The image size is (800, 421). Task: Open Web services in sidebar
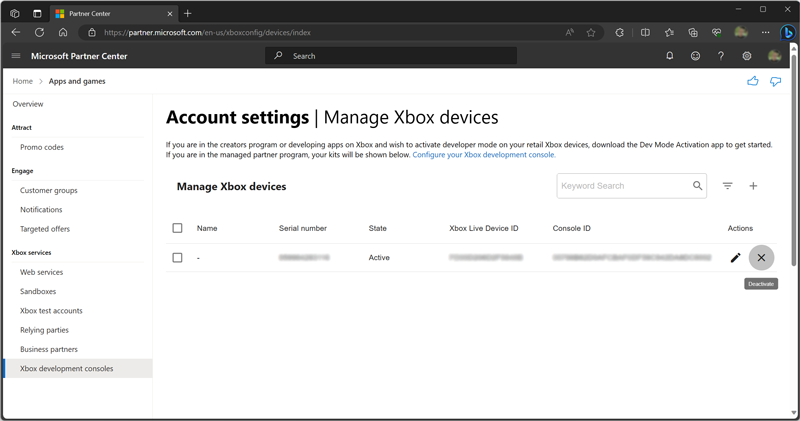[41, 272]
